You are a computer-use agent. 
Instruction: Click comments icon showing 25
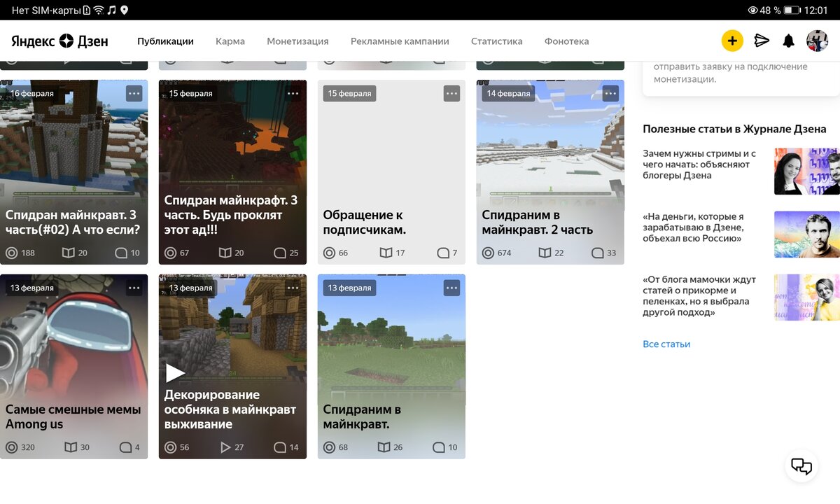tap(279, 253)
